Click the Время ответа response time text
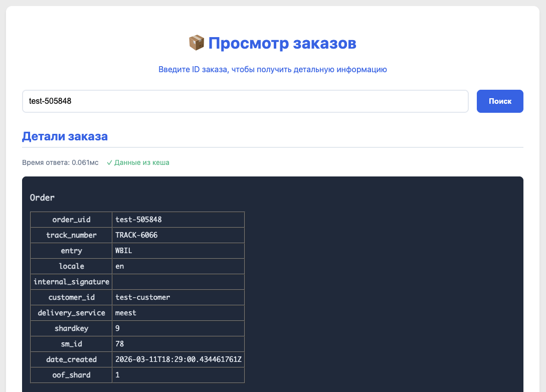The image size is (546, 392). [x=60, y=162]
